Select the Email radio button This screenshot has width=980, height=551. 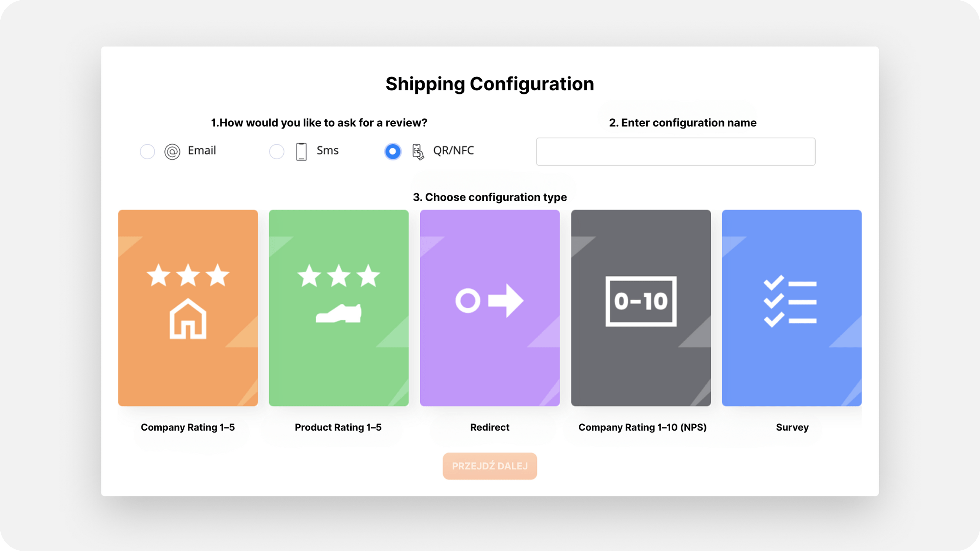click(147, 151)
